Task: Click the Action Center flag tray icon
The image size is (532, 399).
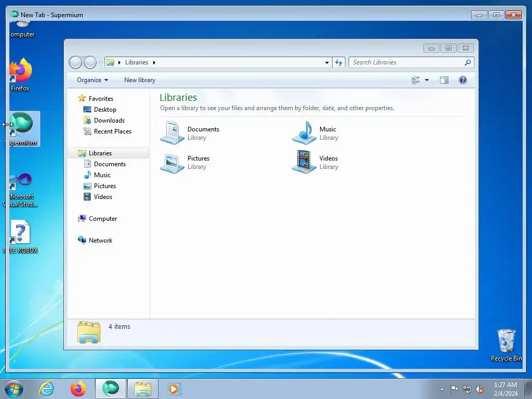Action: (454, 389)
